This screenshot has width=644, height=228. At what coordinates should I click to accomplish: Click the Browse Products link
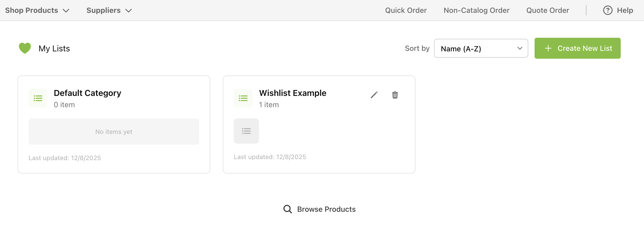pos(326,209)
